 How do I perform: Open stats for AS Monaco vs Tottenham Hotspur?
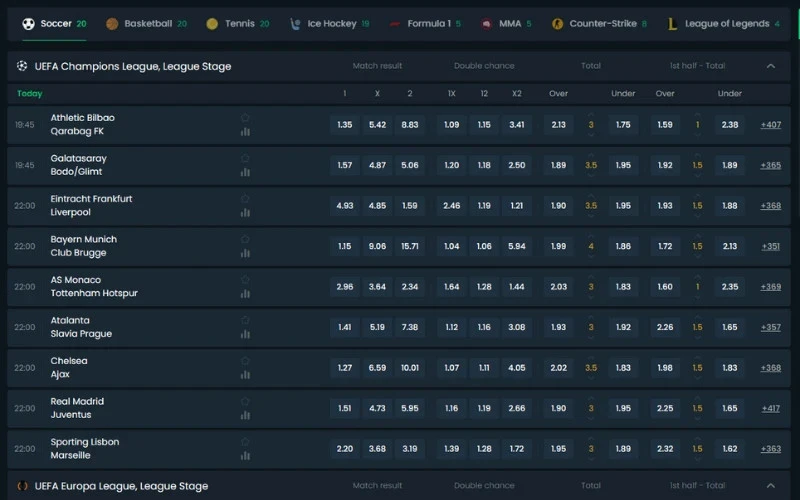point(245,294)
